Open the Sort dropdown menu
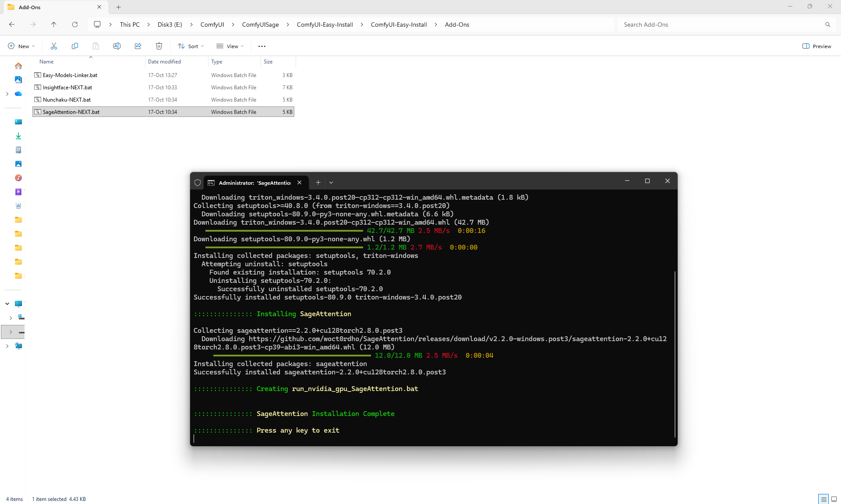The width and height of the screenshot is (841, 504). [x=191, y=46]
